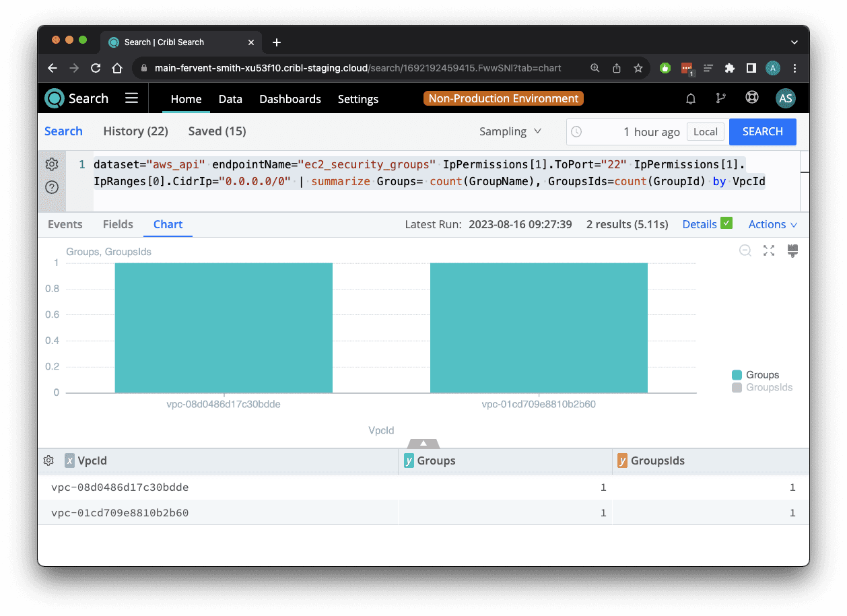Click the help lifebuoy icon
This screenshot has height=616, width=847.
751,98
